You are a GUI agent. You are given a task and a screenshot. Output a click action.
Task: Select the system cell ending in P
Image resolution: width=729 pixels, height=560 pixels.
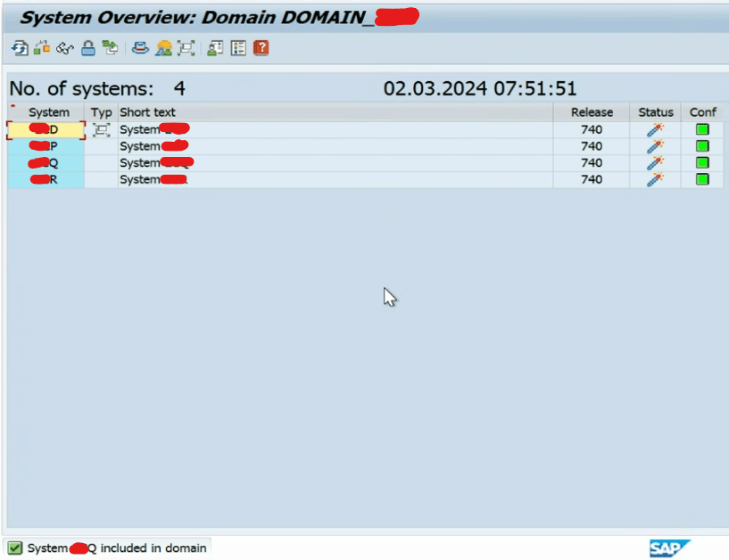[x=46, y=146]
